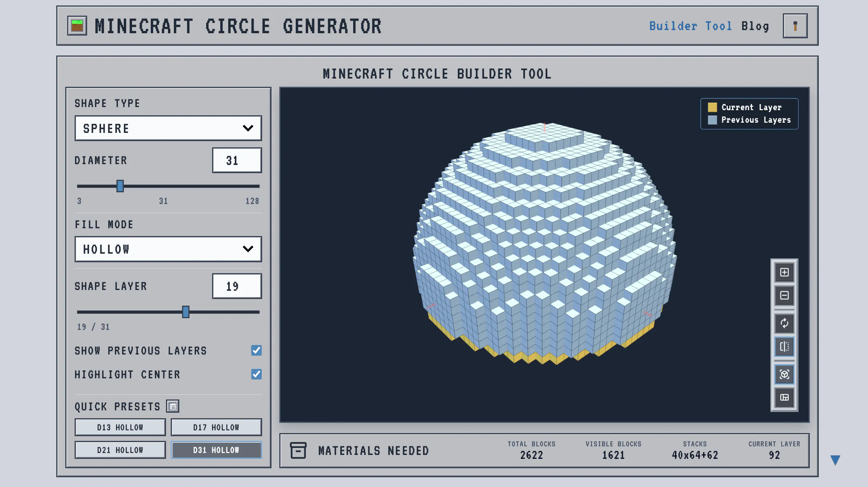Screen dimensions: 868x487
Task: Click the "128" maximum diameter label
Action: [252, 201]
